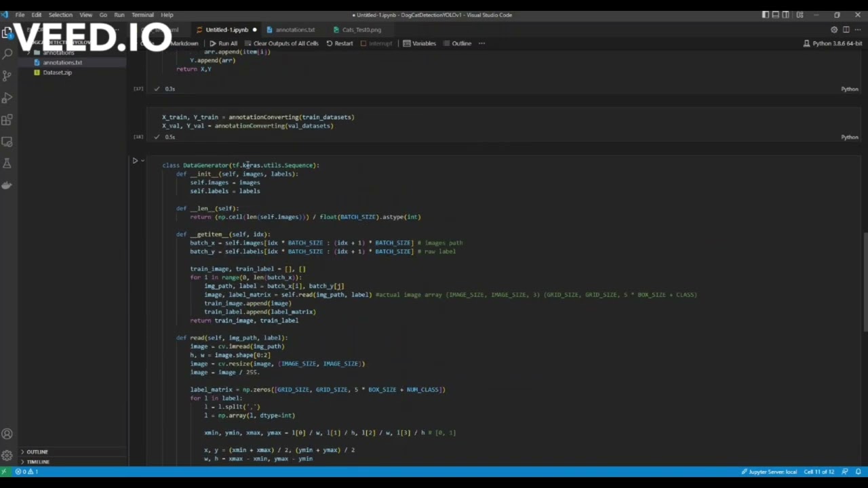Open errors and warnings in status bar
Viewport: 868px width, 488px height.
click(27, 472)
